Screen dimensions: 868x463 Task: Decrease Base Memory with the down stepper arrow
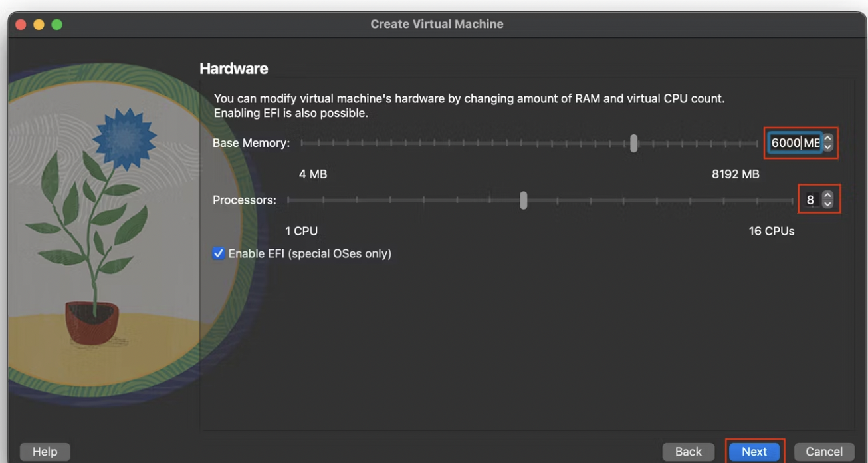click(827, 147)
